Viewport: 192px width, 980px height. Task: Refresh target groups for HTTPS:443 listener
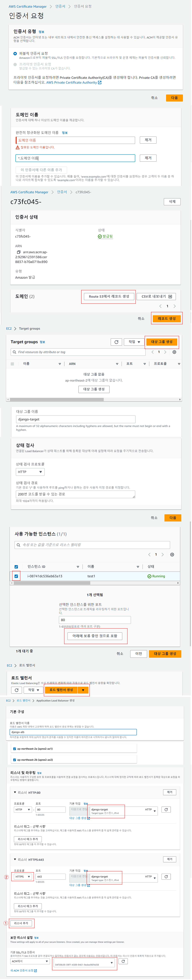166,877
